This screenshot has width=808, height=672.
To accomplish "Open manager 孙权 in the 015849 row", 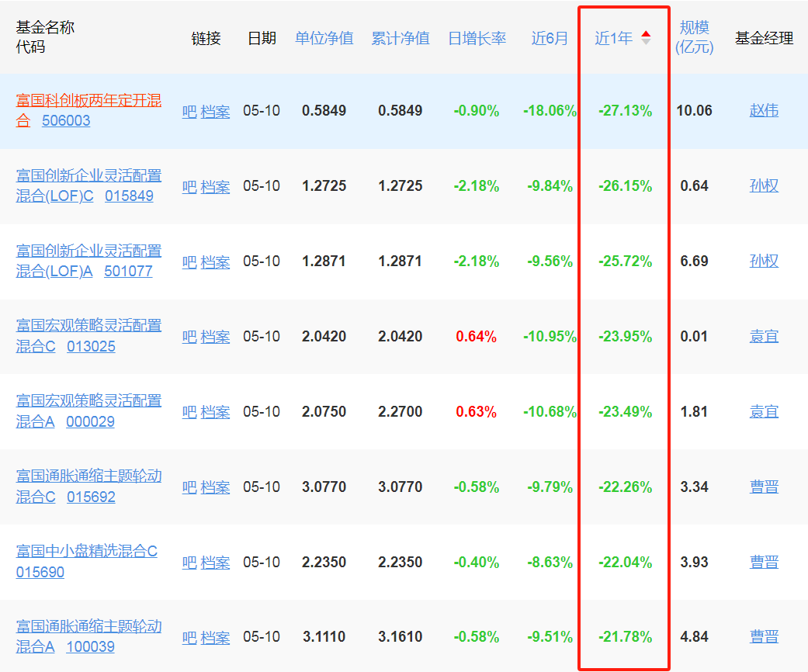I will (x=764, y=185).
